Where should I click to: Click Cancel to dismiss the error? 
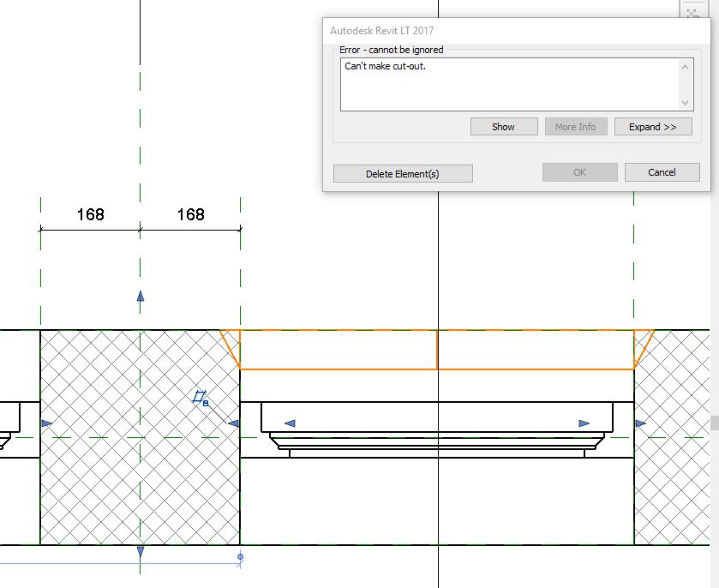[x=662, y=172]
